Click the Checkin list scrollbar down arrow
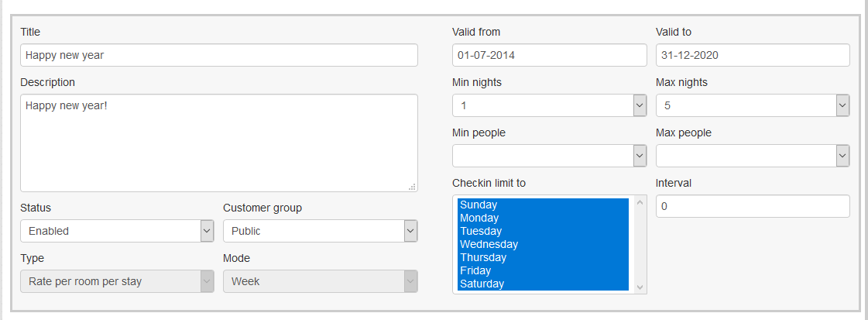Image resolution: width=868 pixels, height=320 pixels. click(640, 287)
